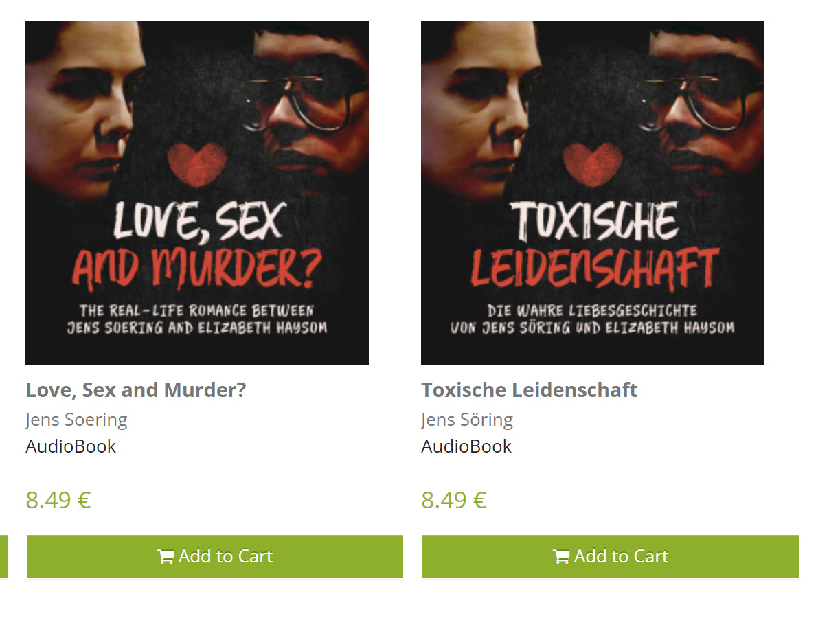Add Toxische Leidenschaft audiobook to cart
840x627 pixels.
[x=611, y=556]
